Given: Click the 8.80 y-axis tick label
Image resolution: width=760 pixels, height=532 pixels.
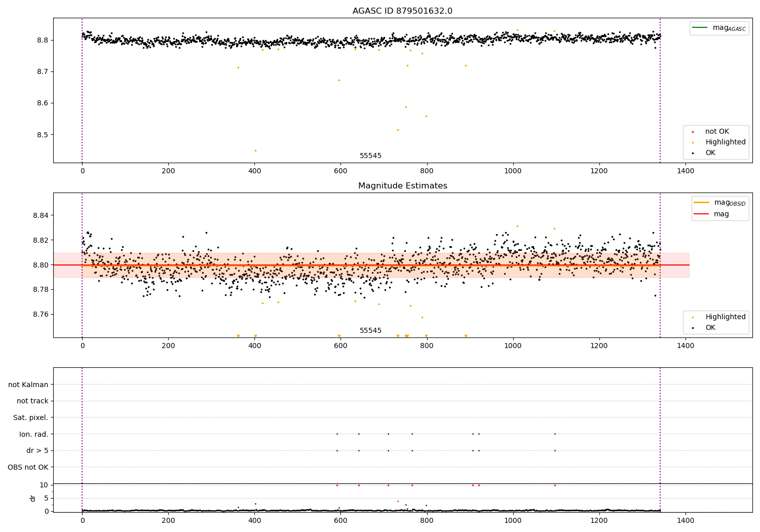Looking at the screenshot, I should 41,265.
